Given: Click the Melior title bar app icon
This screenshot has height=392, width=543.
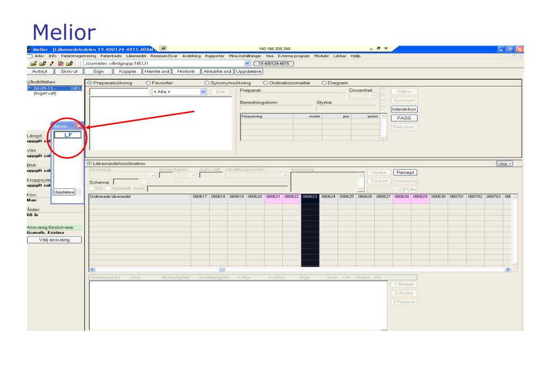Looking at the screenshot, I should [29, 49].
